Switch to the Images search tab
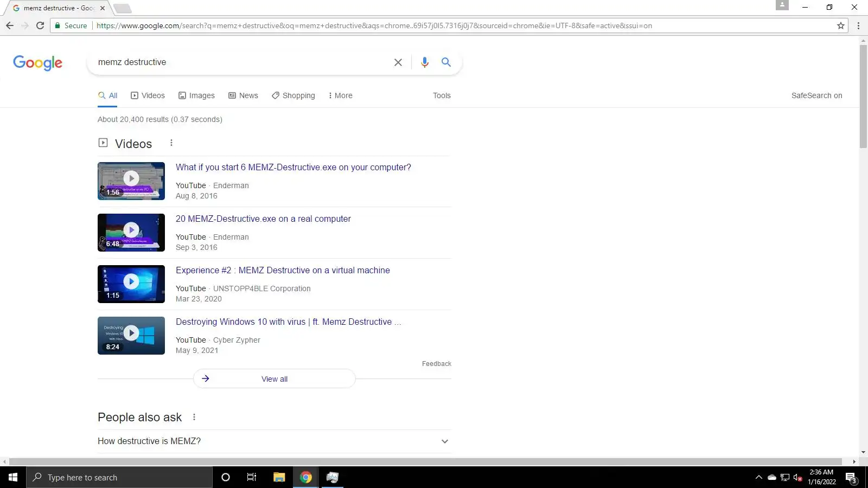The image size is (868, 488). pos(196,95)
